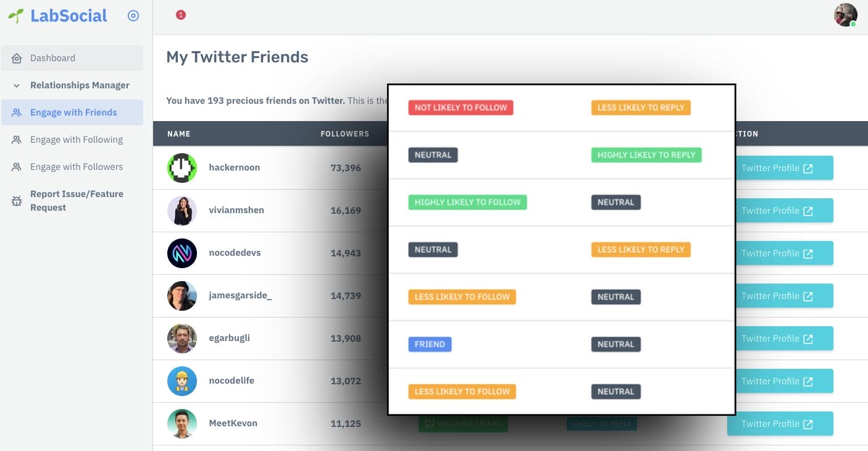Click the bug icon for Report Issue
868x451 pixels.
[17, 201]
